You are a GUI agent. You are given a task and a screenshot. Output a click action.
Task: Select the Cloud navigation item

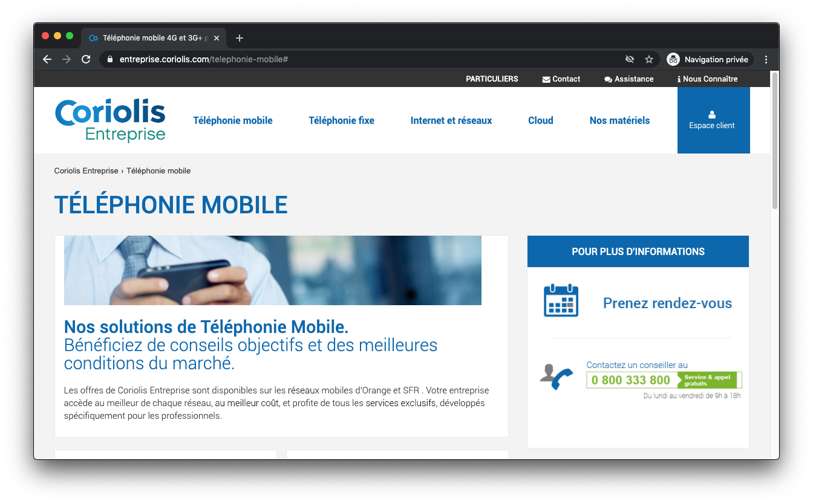(541, 120)
